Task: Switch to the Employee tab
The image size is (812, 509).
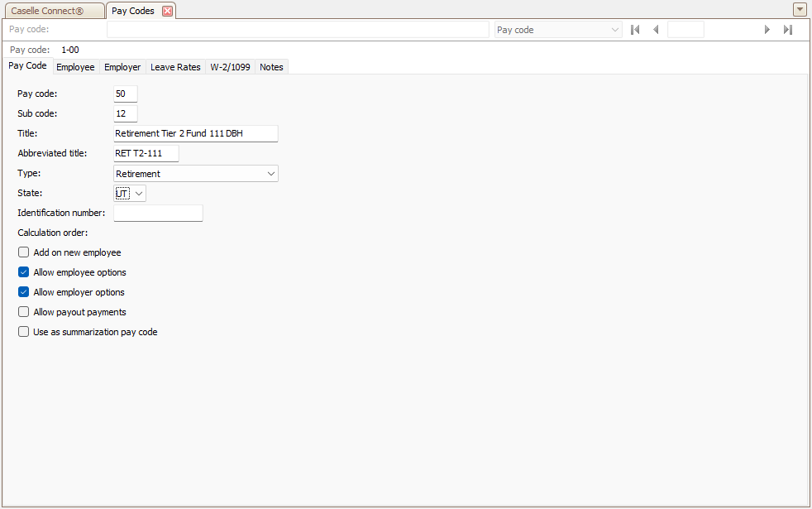Action: (75, 67)
